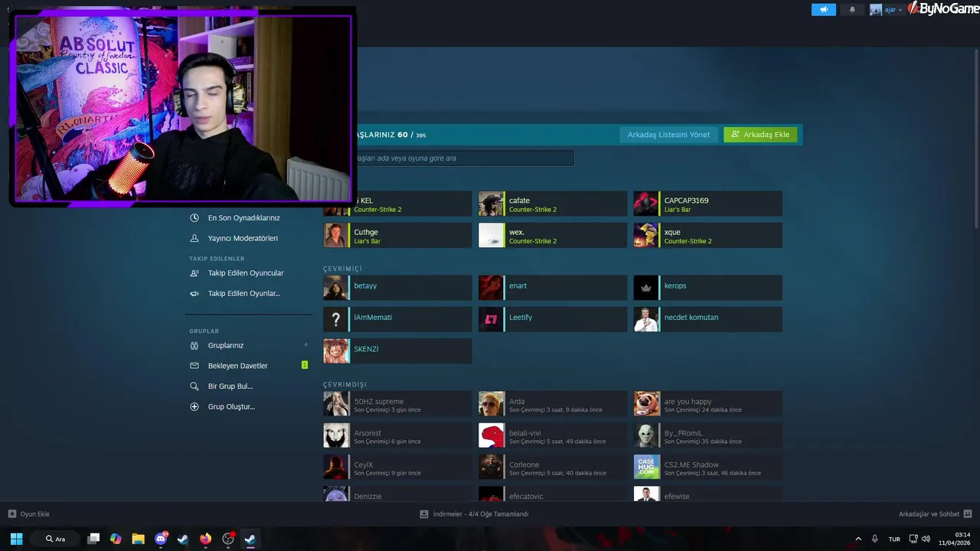Image resolution: width=980 pixels, height=551 pixels.
Task: Open SKENZİ friend avatar
Action: pyautogui.click(x=336, y=351)
